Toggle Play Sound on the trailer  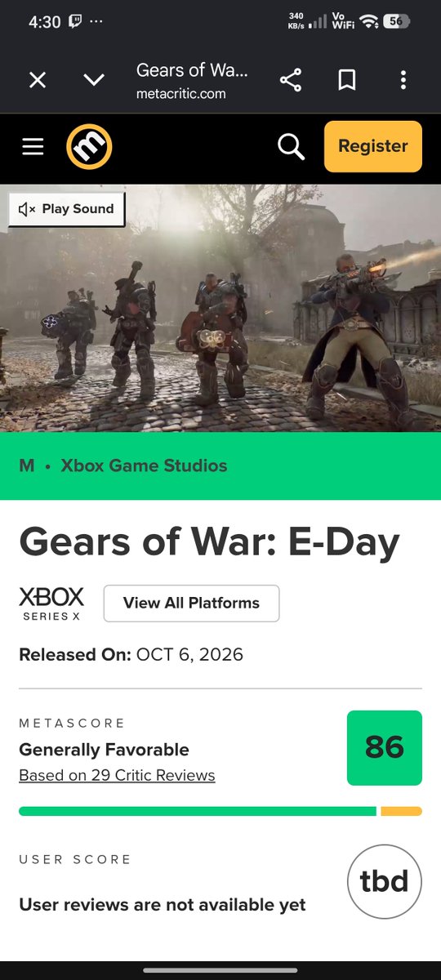pyautogui.click(x=67, y=209)
